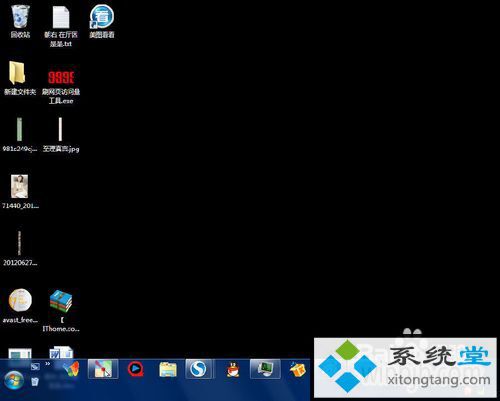Switch to the Sogou browser taskbar button
Image resolution: width=500 pixels, height=401 pixels.
(x=198, y=369)
